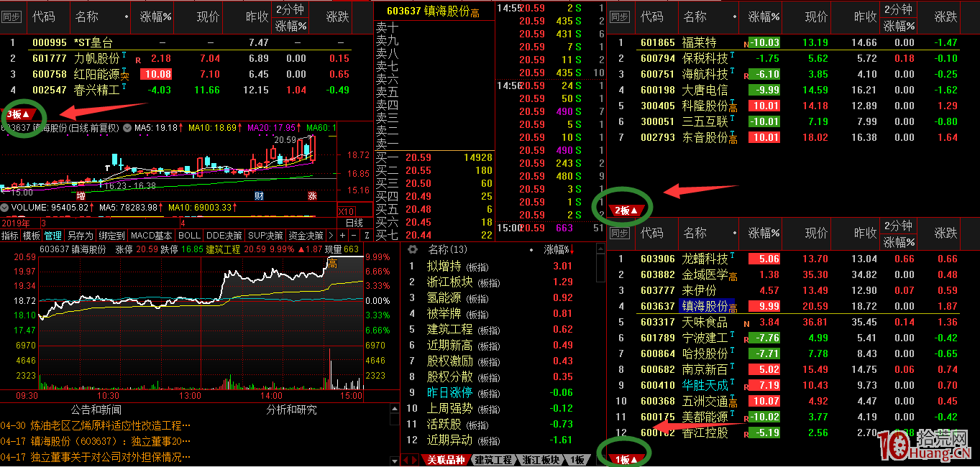Click the 绑定到 option

pyautogui.click(x=112, y=235)
